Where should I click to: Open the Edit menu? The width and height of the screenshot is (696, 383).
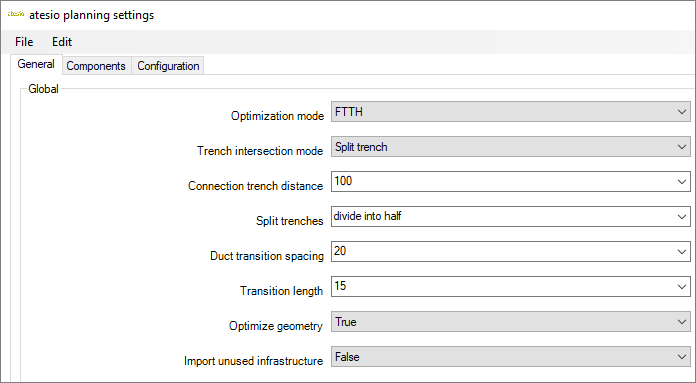pyautogui.click(x=62, y=42)
